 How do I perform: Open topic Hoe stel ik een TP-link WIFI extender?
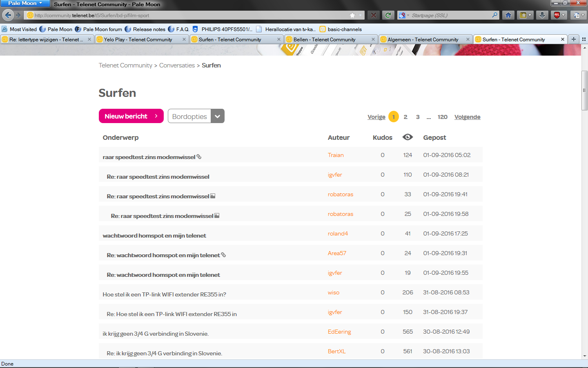click(x=164, y=294)
